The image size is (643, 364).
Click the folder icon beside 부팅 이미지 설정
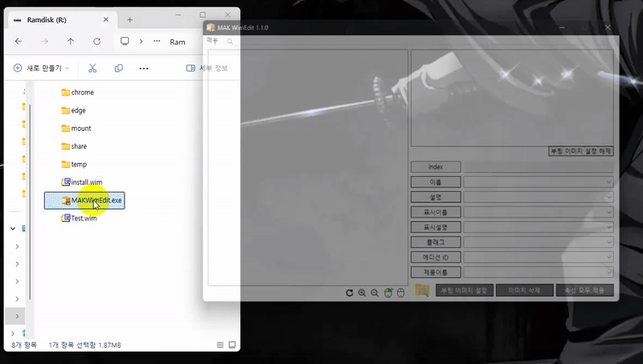[422, 290]
